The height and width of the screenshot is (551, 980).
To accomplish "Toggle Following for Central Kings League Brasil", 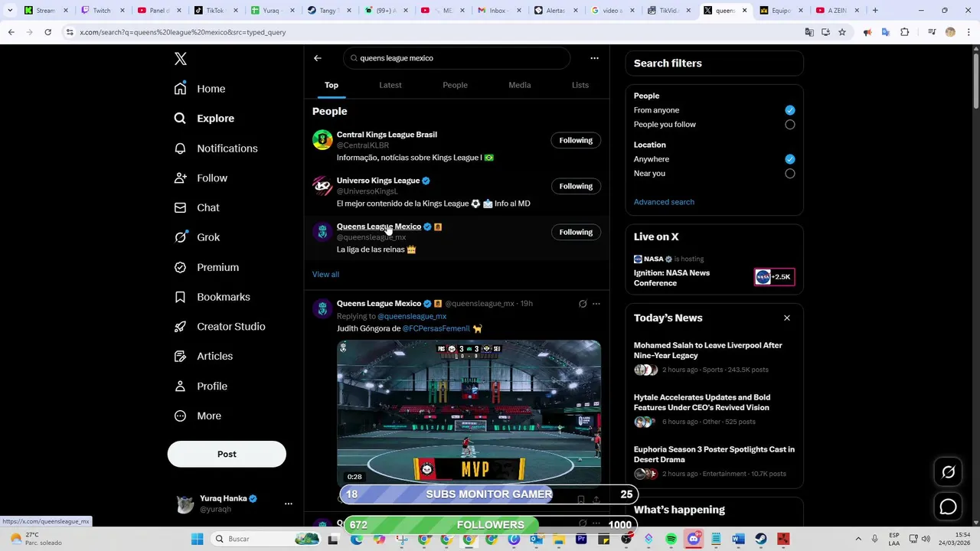I will tap(576, 140).
